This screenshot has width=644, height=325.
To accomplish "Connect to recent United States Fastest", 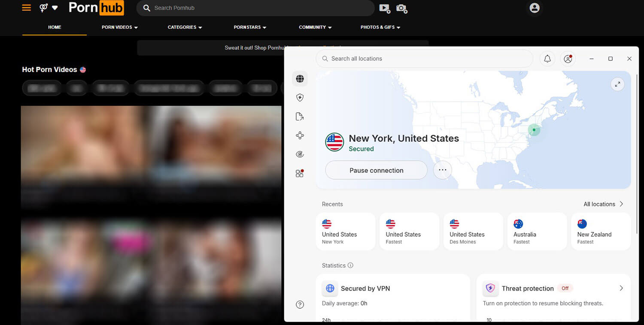I will click(409, 232).
